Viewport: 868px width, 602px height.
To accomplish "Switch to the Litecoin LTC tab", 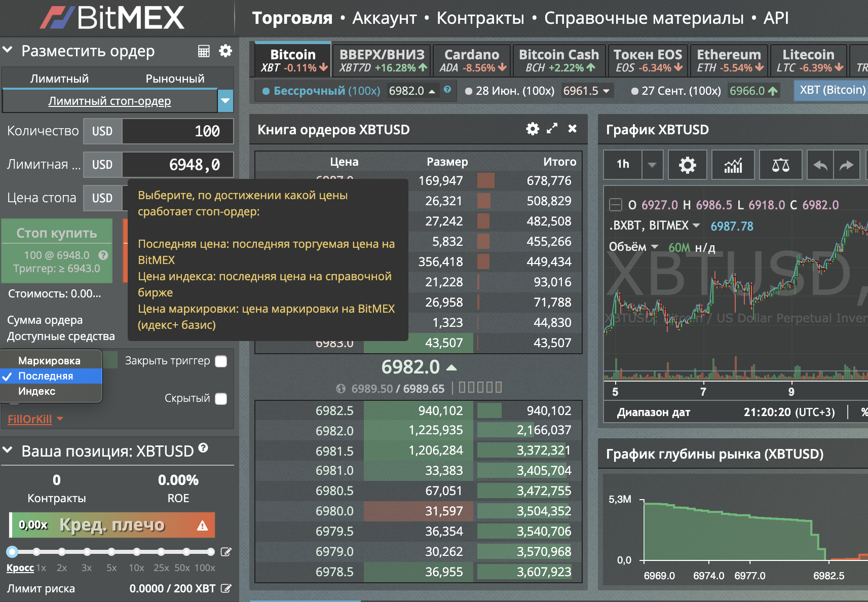I will tap(808, 60).
